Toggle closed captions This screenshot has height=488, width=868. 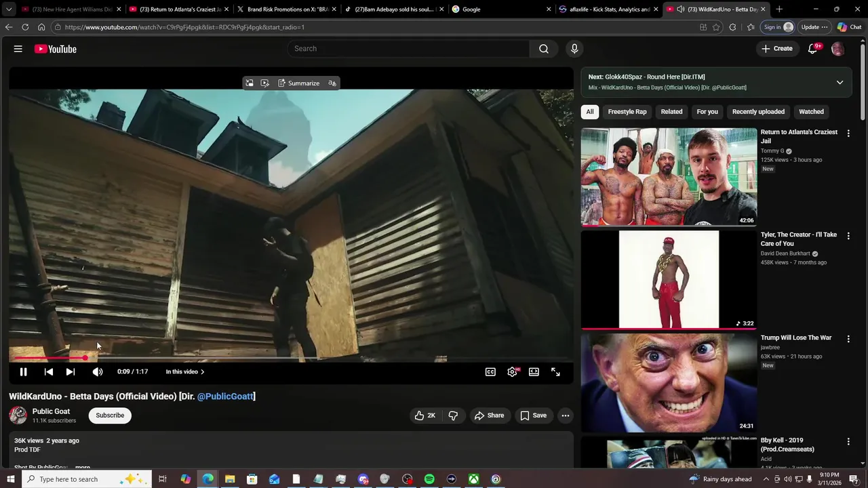(x=490, y=371)
